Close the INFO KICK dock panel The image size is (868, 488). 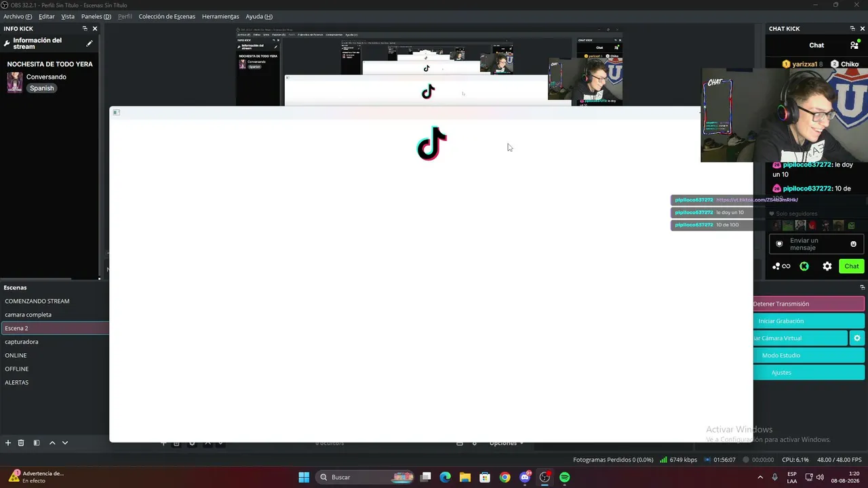[95, 28]
